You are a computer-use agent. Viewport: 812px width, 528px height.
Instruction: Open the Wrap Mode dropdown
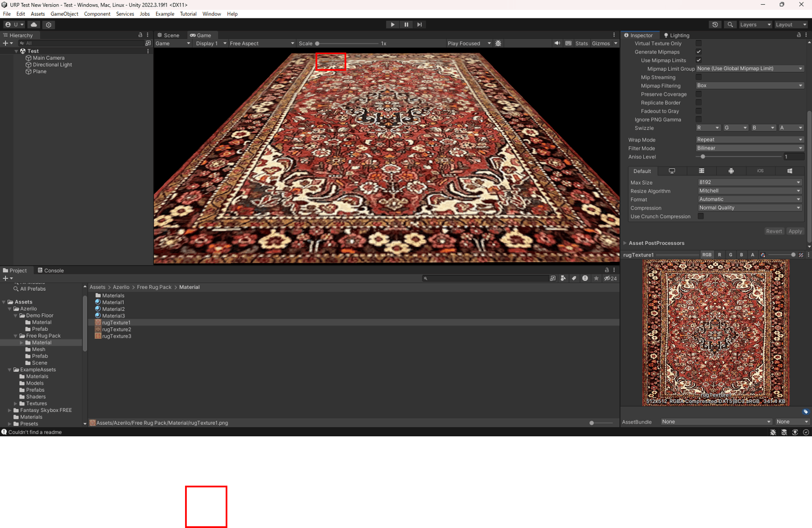[x=750, y=140]
